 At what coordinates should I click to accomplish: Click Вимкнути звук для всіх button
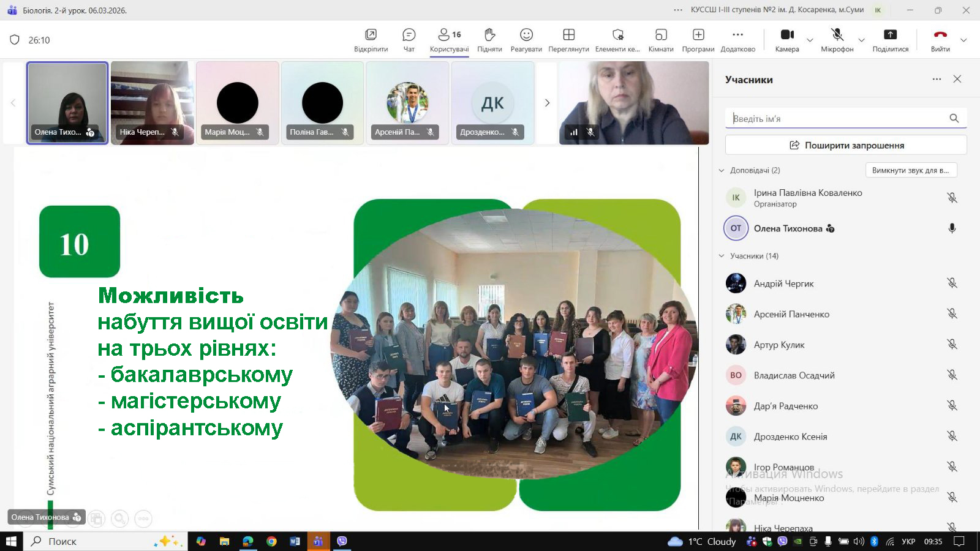[x=911, y=170]
